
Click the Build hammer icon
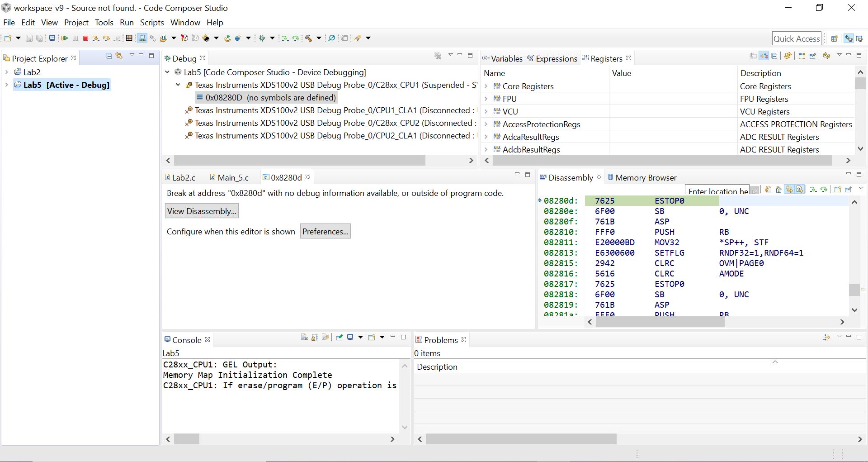pyautogui.click(x=309, y=38)
